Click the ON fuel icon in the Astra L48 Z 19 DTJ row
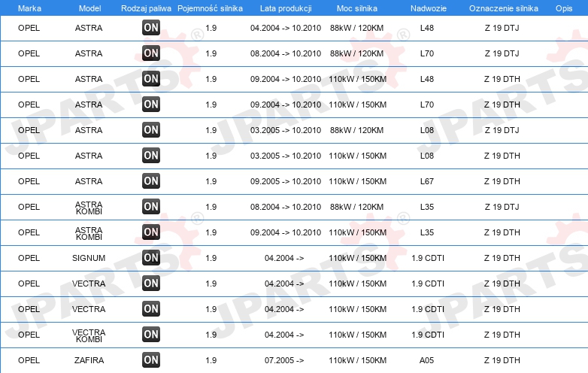 151,28
